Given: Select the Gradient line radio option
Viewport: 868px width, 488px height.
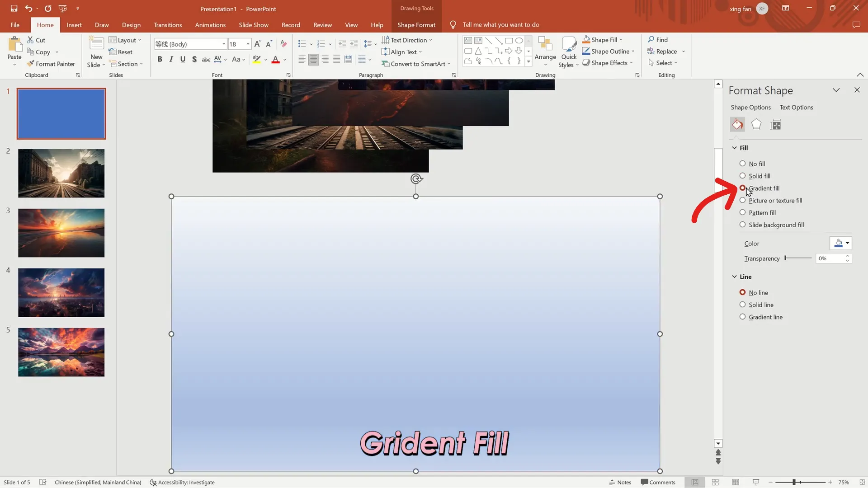Looking at the screenshot, I should tap(742, 317).
